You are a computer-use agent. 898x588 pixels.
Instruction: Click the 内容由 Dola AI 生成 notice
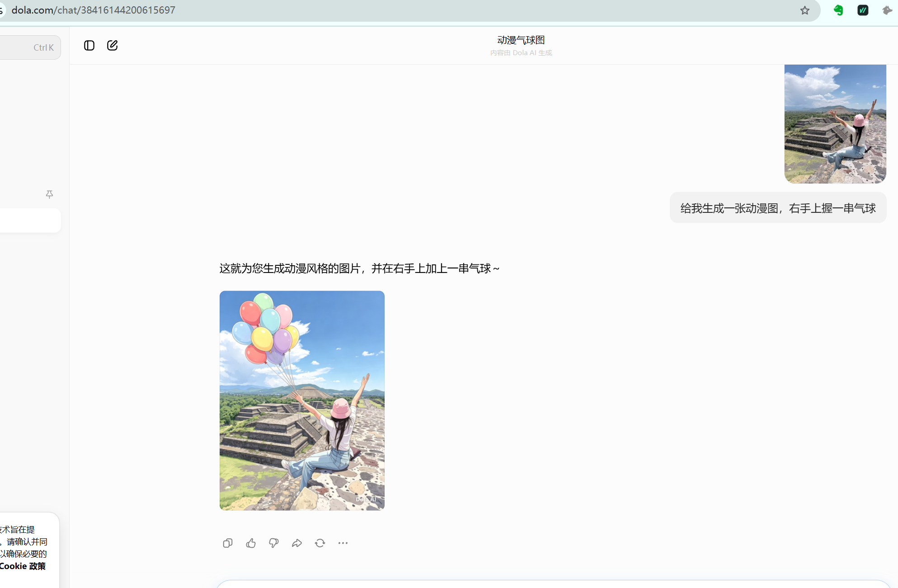pyautogui.click(x=521, y=53)
